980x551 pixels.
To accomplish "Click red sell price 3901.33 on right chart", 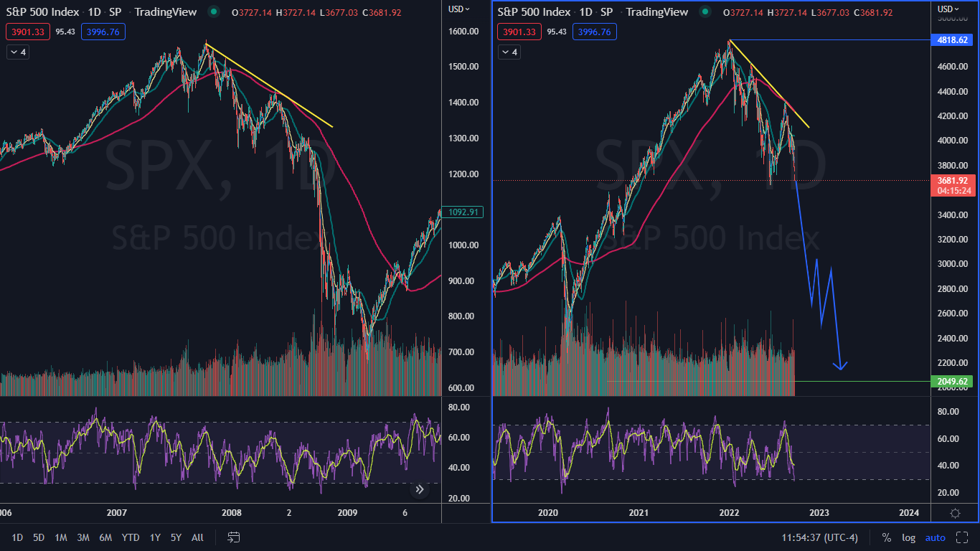I will click(519, 32).
